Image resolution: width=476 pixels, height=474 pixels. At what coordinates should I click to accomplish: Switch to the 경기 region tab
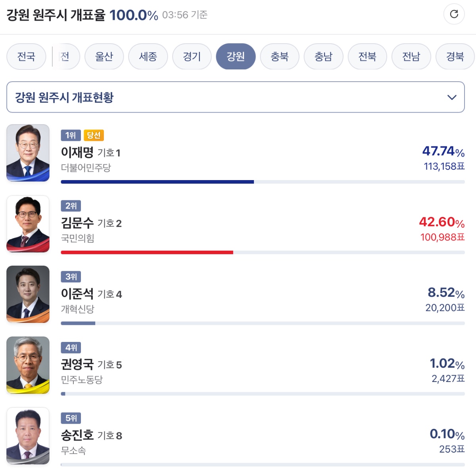(x=192, y=56)
